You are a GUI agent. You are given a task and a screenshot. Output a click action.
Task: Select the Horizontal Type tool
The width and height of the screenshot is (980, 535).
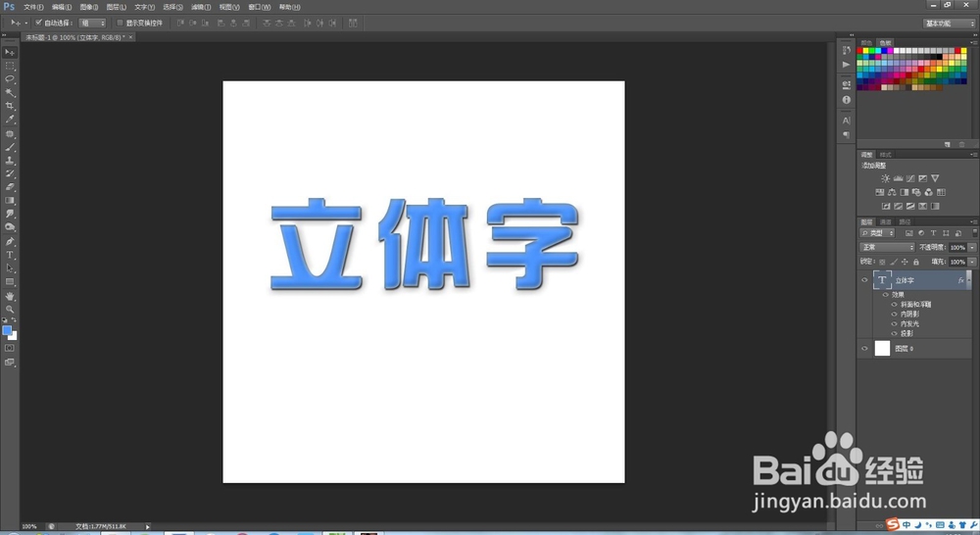10,255
